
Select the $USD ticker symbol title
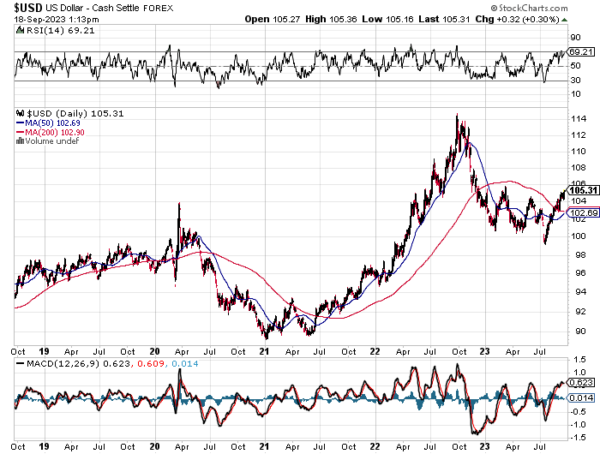coord(28,8)
